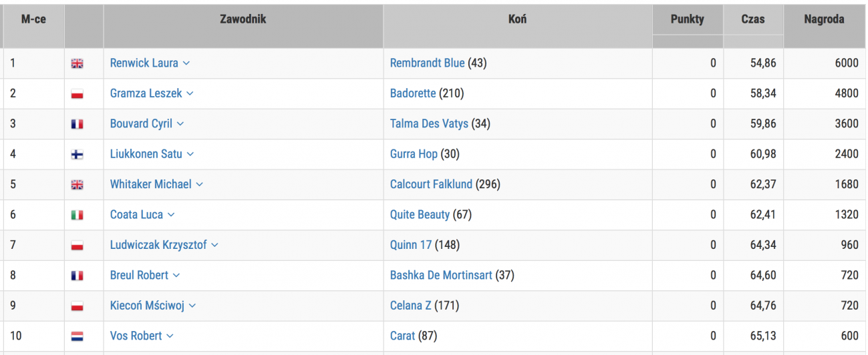Expand the chevron next to Renwick Laura
Screen dimensions: 868x355
pyautogui.click(x=186, y=63)
